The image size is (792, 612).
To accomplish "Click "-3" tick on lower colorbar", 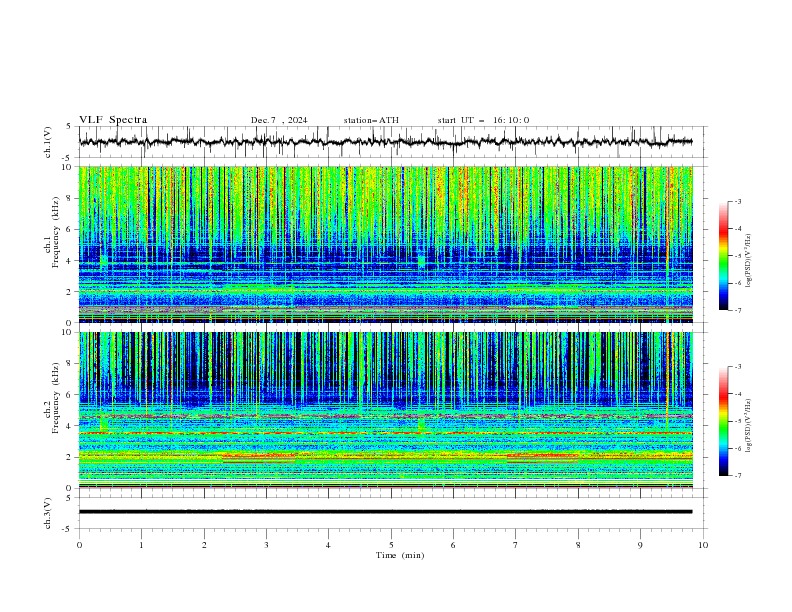I will point(737,367).
